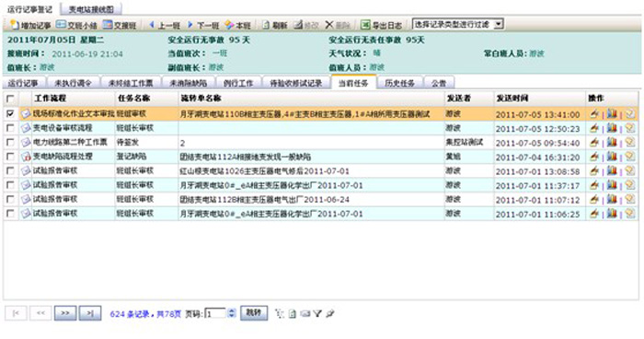
Task: Uncheck the checkbox of the first task row
Action: (10, 113)
